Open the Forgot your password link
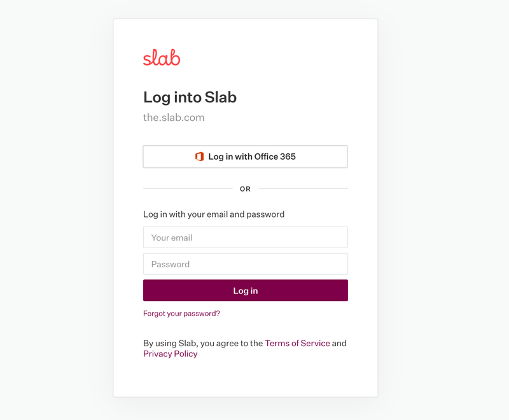This screenshot has height=420, width=509. point(181,314)
